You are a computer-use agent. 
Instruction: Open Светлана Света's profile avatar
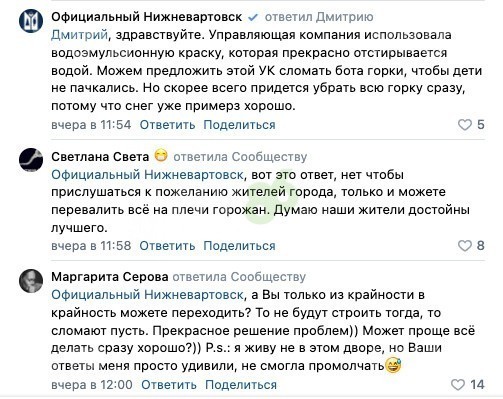point(31,160)
